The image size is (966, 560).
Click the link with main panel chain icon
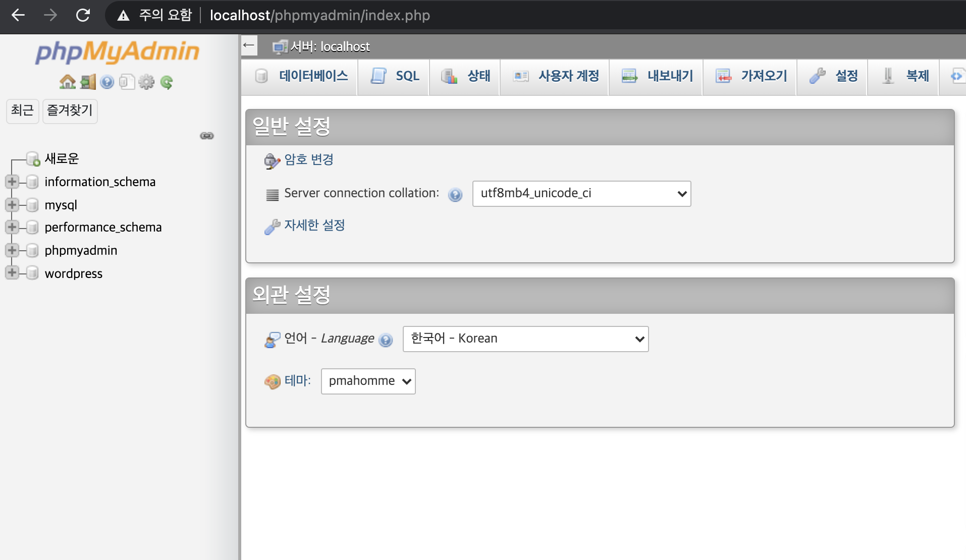click(207, 136)
